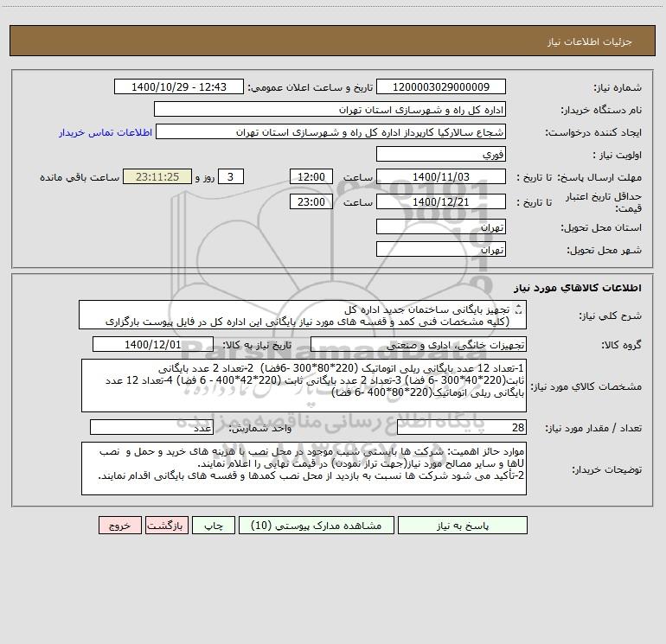
Task: Click گروه کالا field تجهیزات خانگی
Action: pyautogui.click(x=419, y=344)
